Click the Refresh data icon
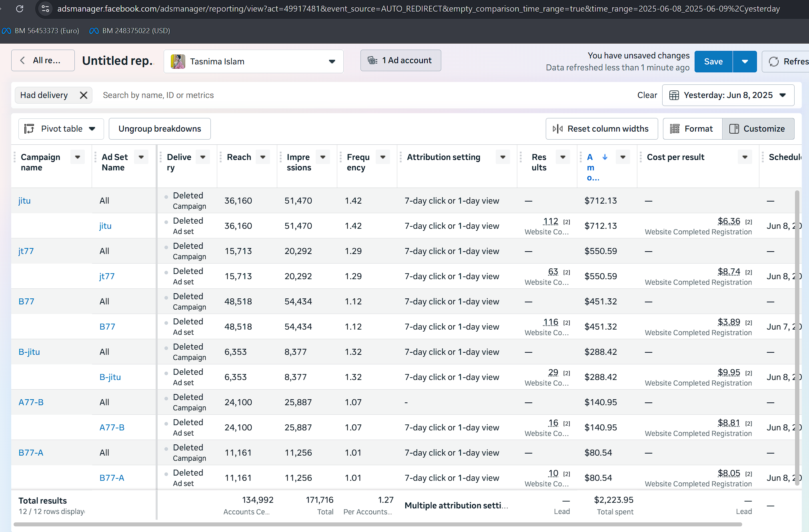The image size is (809, 532). (x=774, y=62)
